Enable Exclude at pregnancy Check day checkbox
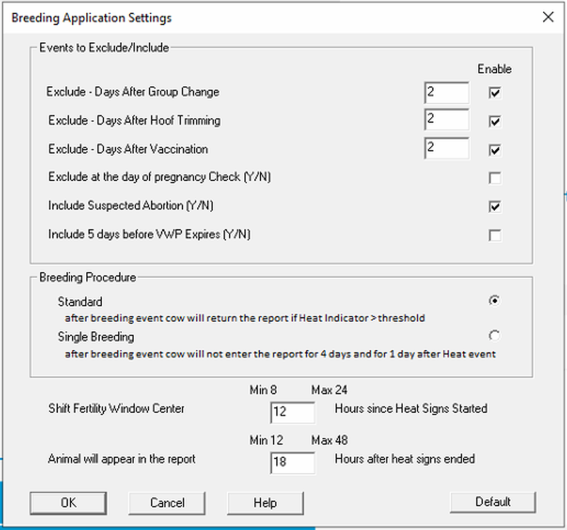The width and height of the screenshot is (567, 530). tap(495, 178)
